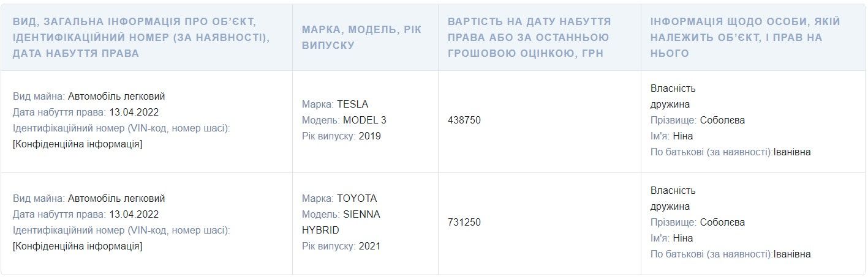Click the "Вид, загальна інформація про об'єкт" header

141,37
